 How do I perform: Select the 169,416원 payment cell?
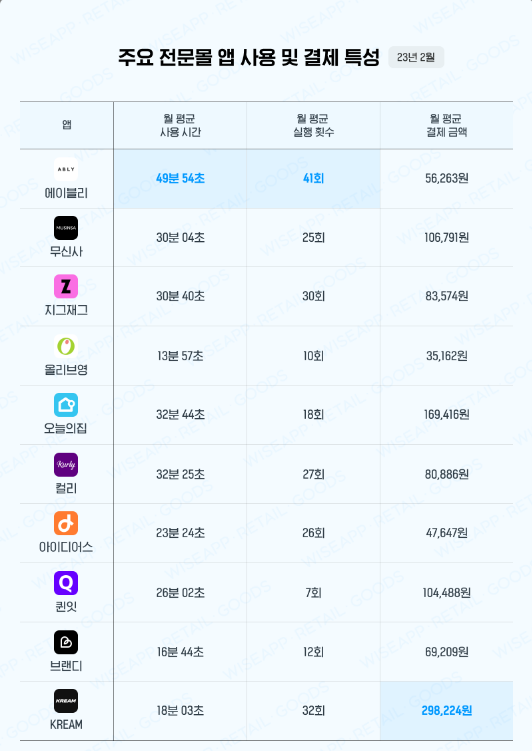(x=446, y=415)
